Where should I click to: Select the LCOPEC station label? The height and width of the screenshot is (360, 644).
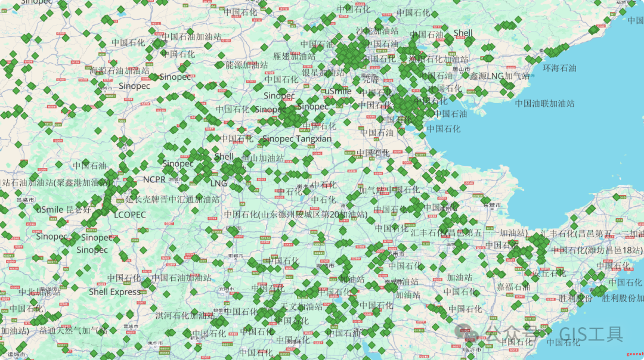[x=130, y=215]
